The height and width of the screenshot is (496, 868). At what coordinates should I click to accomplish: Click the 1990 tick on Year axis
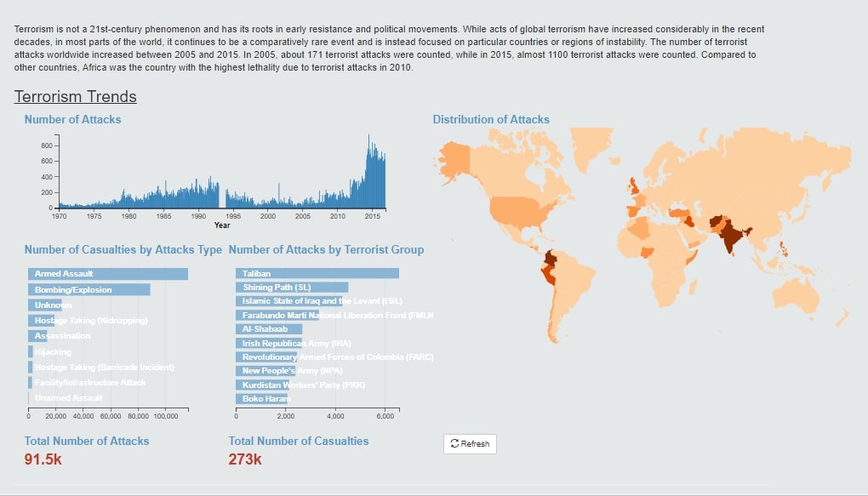click(198, 216)
